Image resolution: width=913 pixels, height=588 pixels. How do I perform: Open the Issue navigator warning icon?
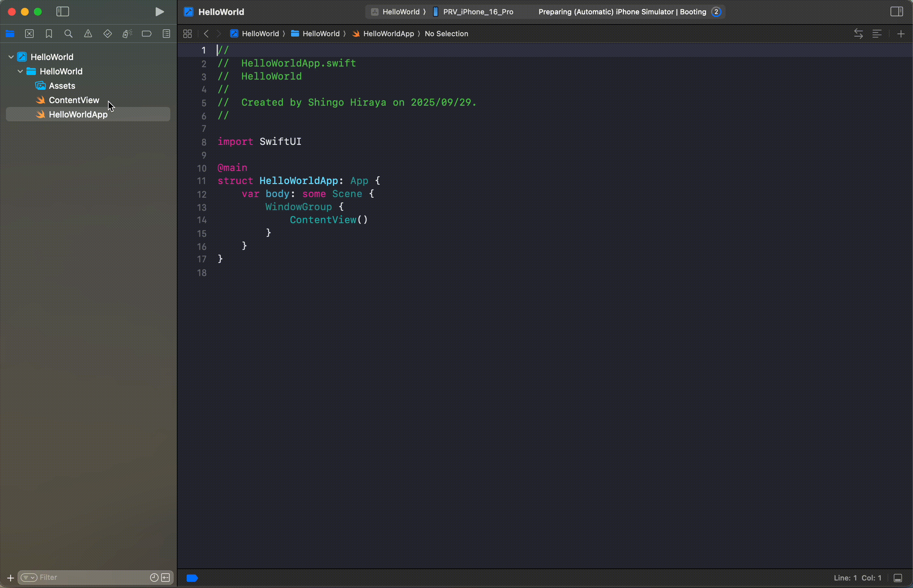[88, 34]
